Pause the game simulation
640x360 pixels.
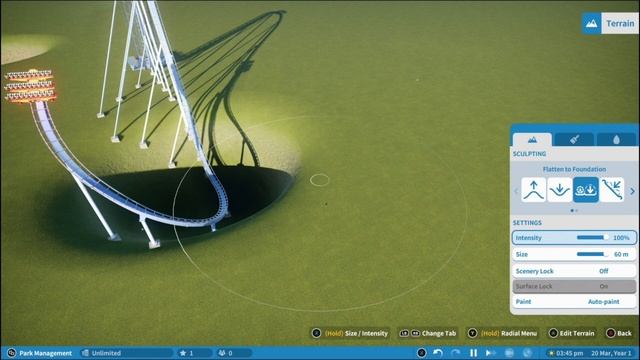click(473, 353)
